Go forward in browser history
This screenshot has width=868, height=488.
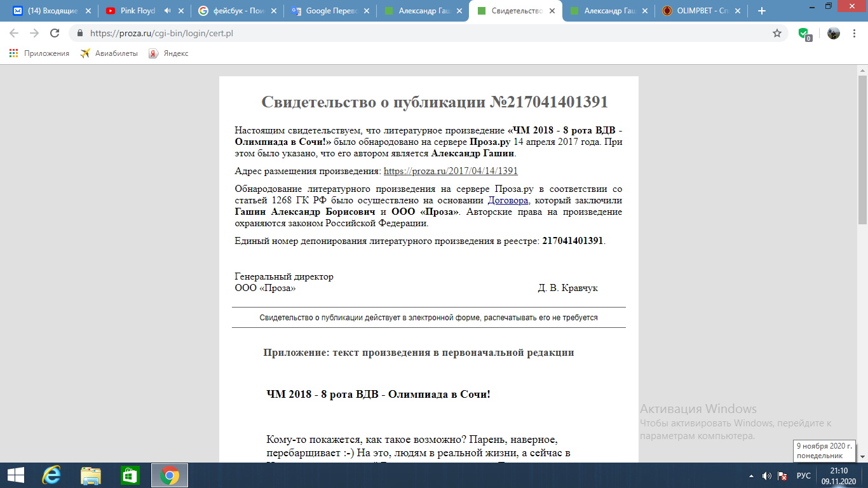(34, 33)
